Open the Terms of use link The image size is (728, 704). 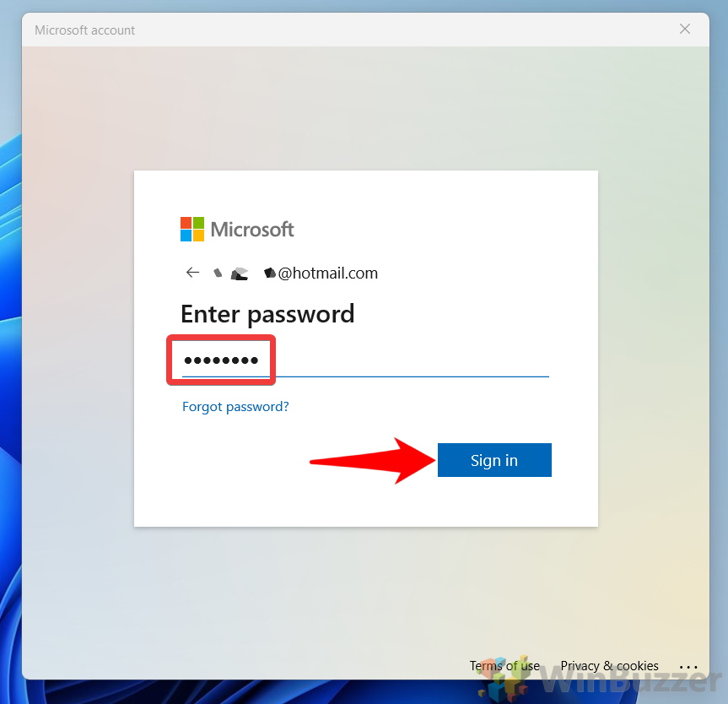(504, 666)
